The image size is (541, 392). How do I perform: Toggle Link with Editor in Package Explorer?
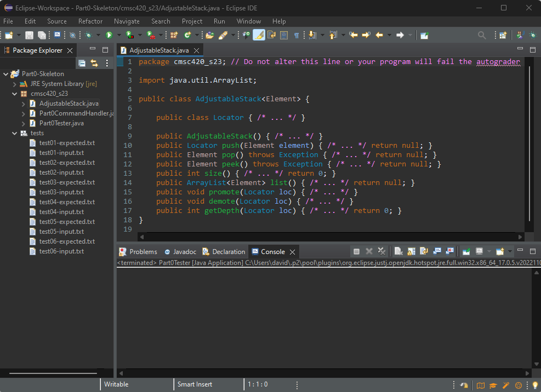pos(95,63)
